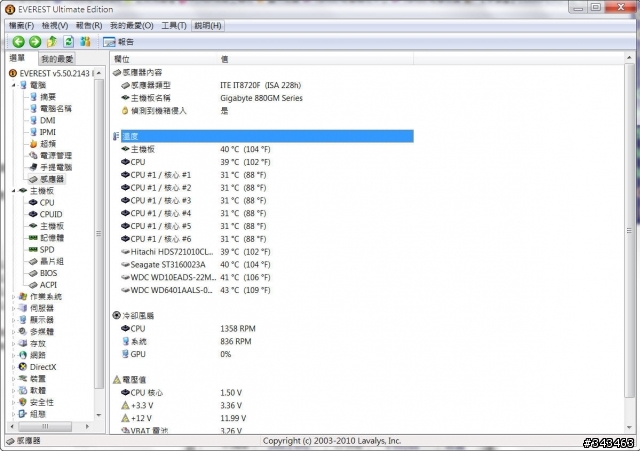This screenshot has height=451, width=640.
Task: Switch to the 選單 tab
Action: (x=18, y=58)
